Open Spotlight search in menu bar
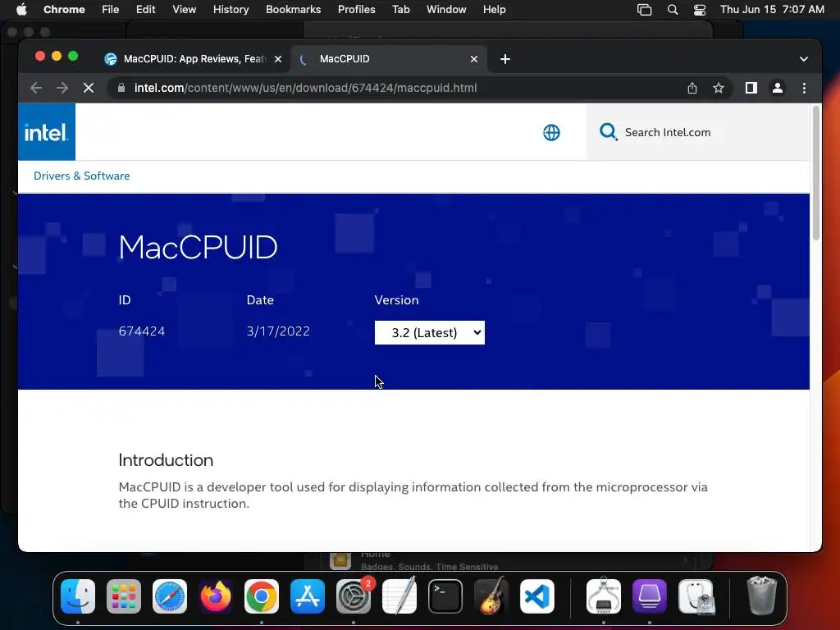Viewport: 840px width, 630px height. [x=673, y=10]
